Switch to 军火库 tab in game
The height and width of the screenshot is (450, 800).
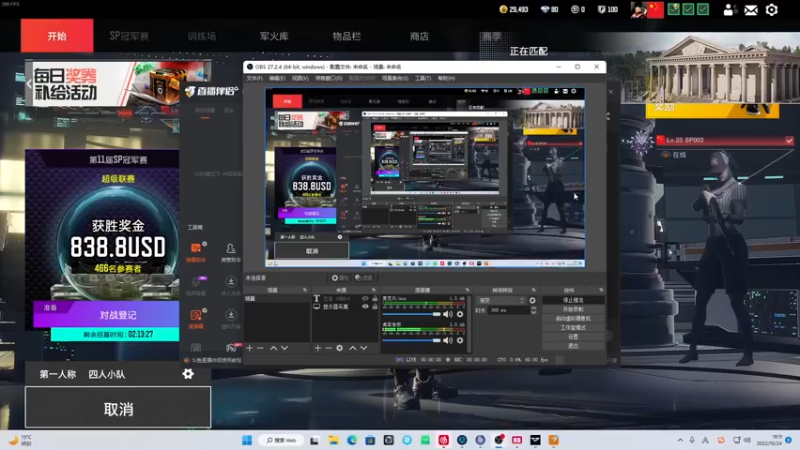coord(274,36)
